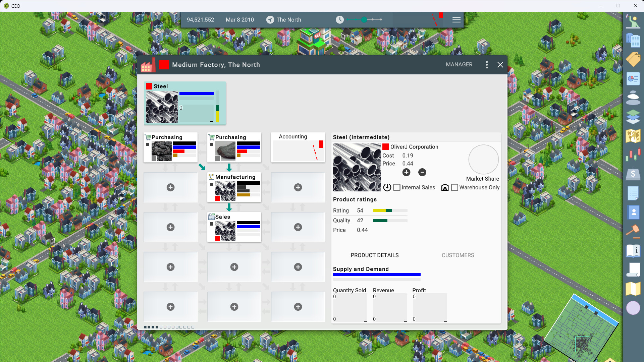
Task: Decrease the Steel price with the minus button
Action: point(422,172)
